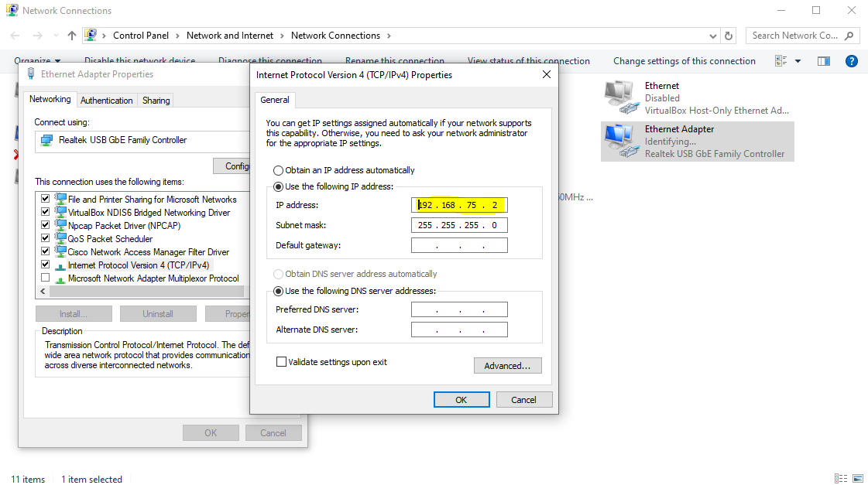Refresh the Network Connections address bar

729,36
